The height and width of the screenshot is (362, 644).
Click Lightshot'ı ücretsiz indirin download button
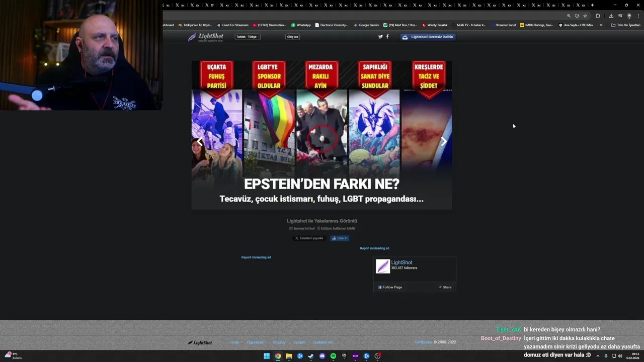click(x=428, y=37)
